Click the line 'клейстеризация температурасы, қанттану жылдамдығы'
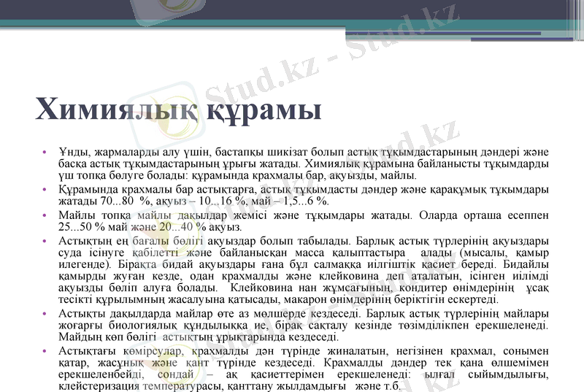 click(x=203, y=385)
